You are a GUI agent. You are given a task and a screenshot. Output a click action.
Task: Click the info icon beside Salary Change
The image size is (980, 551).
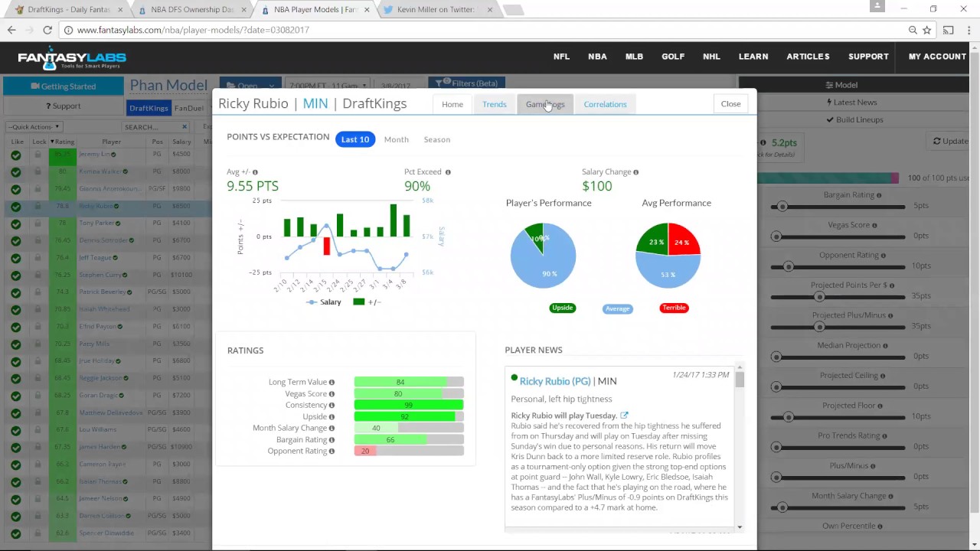[635, 172]
